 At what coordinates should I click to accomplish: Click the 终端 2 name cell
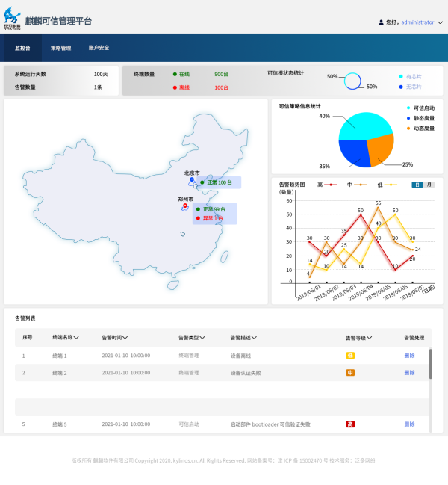[x=60, y=373]
